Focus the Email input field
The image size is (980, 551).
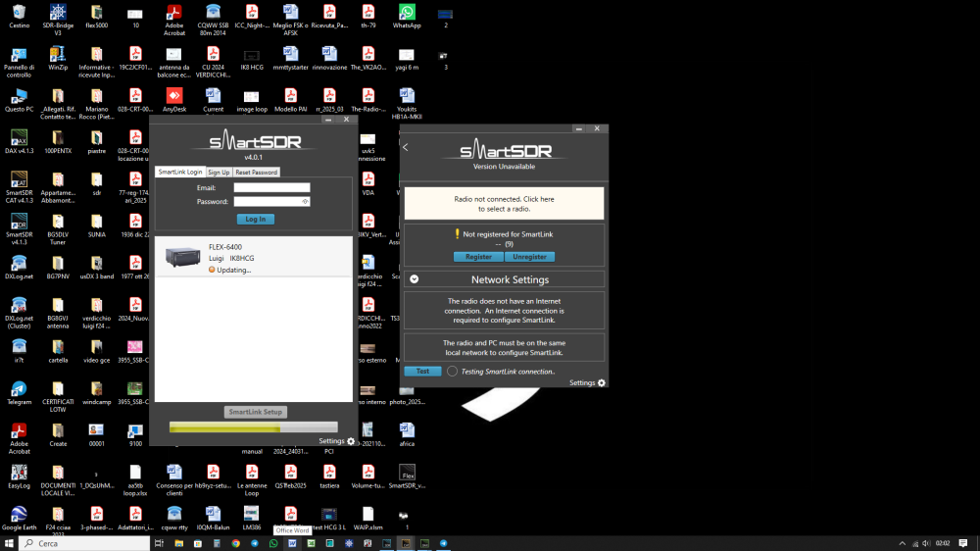pos(271,187)
